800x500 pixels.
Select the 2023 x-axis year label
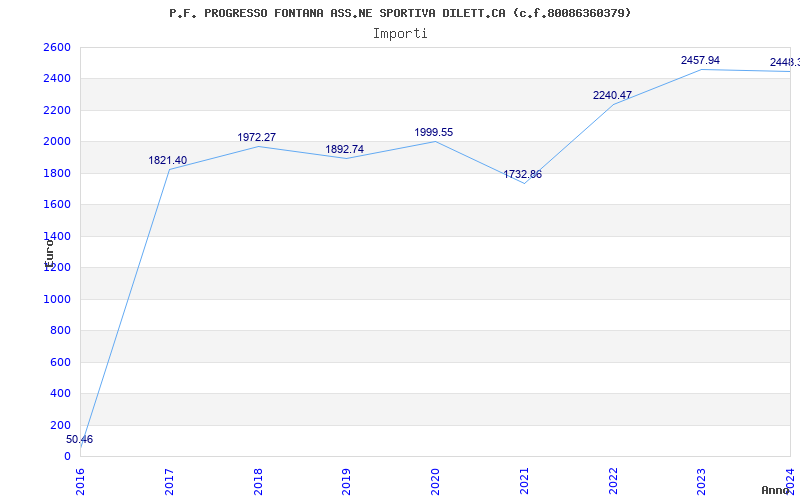702,482
